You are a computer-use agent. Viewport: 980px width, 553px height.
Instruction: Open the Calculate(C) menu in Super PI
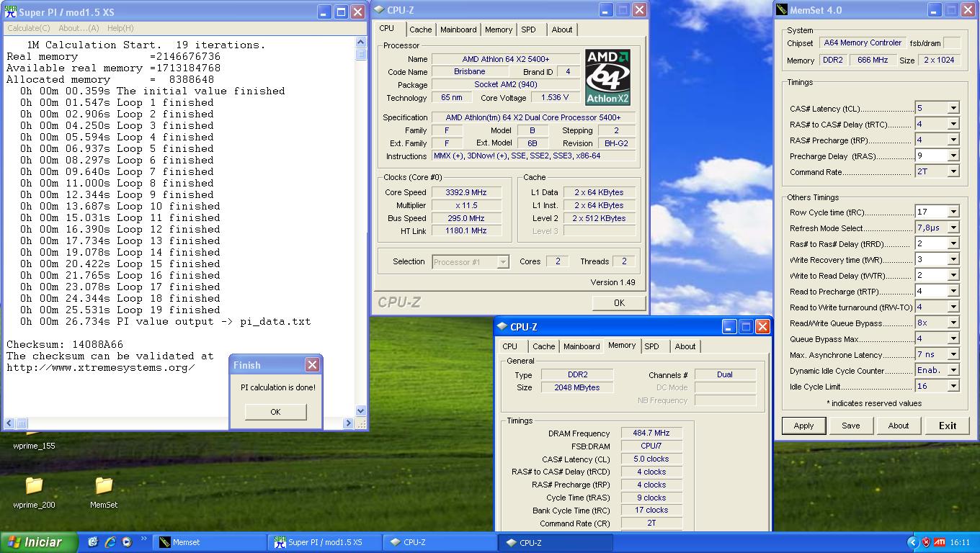coord(29,28)
